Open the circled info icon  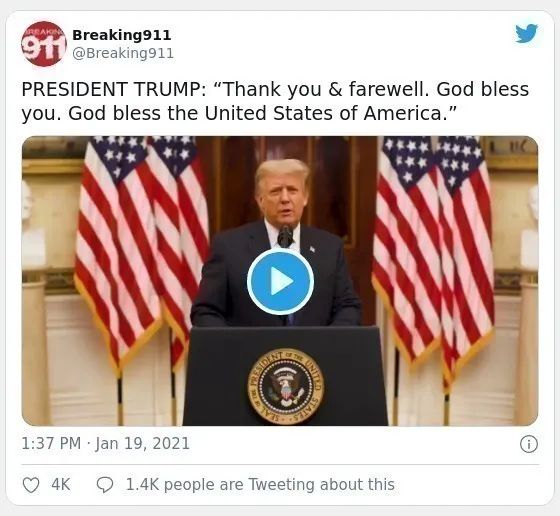tap(529, 444)
